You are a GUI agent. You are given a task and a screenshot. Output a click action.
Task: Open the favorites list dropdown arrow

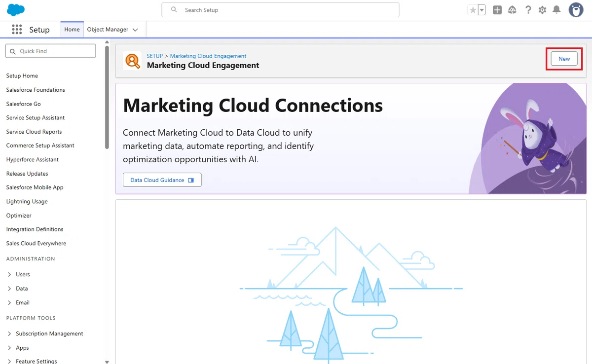[481, 10]
